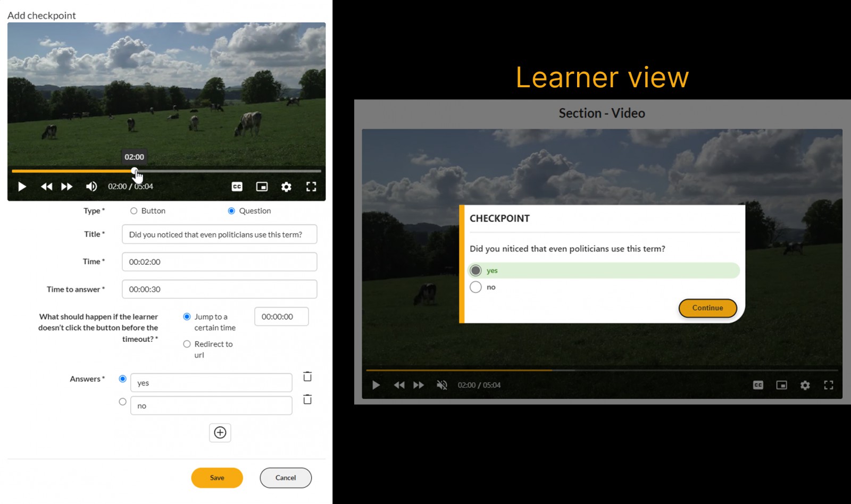Toggle captions in learner view video

click(x=758, y=385)
